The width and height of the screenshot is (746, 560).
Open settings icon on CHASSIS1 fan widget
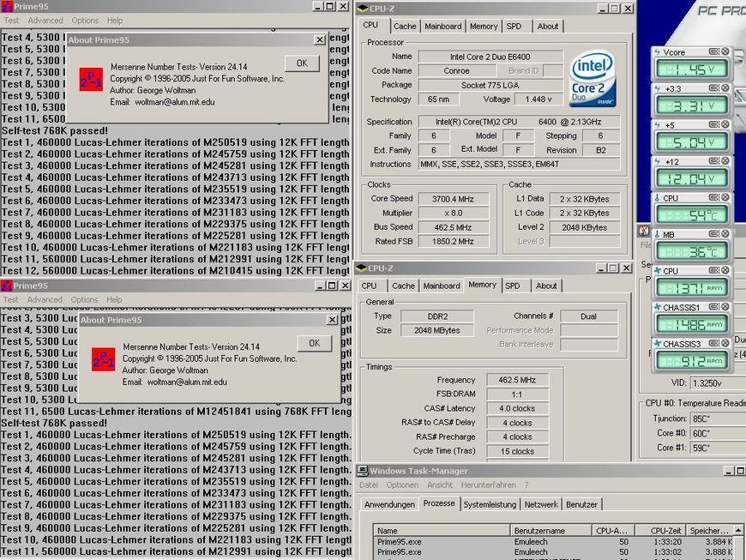[713, 307]
